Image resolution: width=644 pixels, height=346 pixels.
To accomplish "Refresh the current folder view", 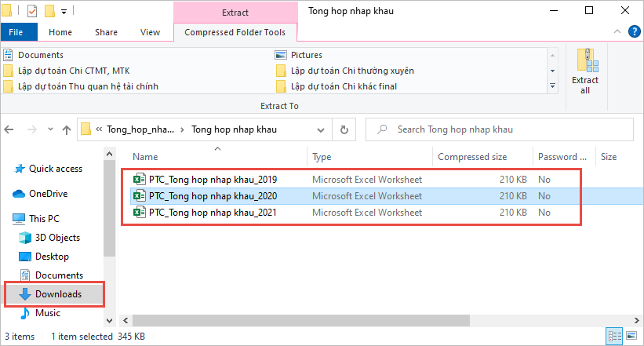I will pos(344,129).
